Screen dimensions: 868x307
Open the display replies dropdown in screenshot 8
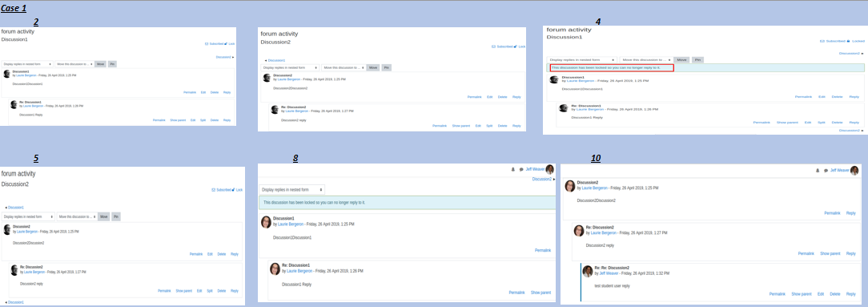291,189
